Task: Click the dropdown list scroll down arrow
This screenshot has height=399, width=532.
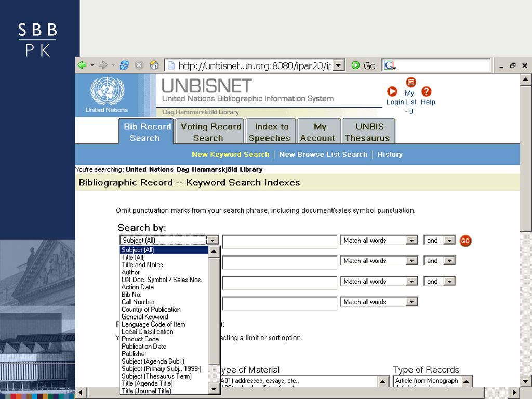Action: click(x=214, y=389)
